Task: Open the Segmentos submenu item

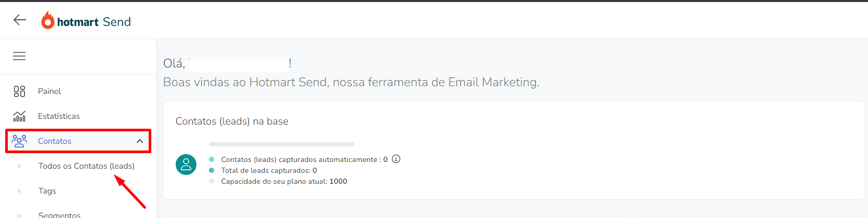Action: (59, 214)
